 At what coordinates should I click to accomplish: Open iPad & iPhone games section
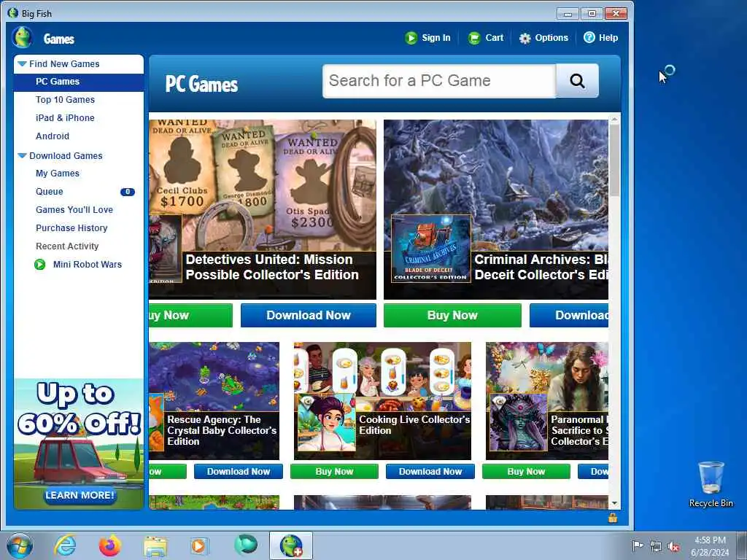tap(65, 117)
